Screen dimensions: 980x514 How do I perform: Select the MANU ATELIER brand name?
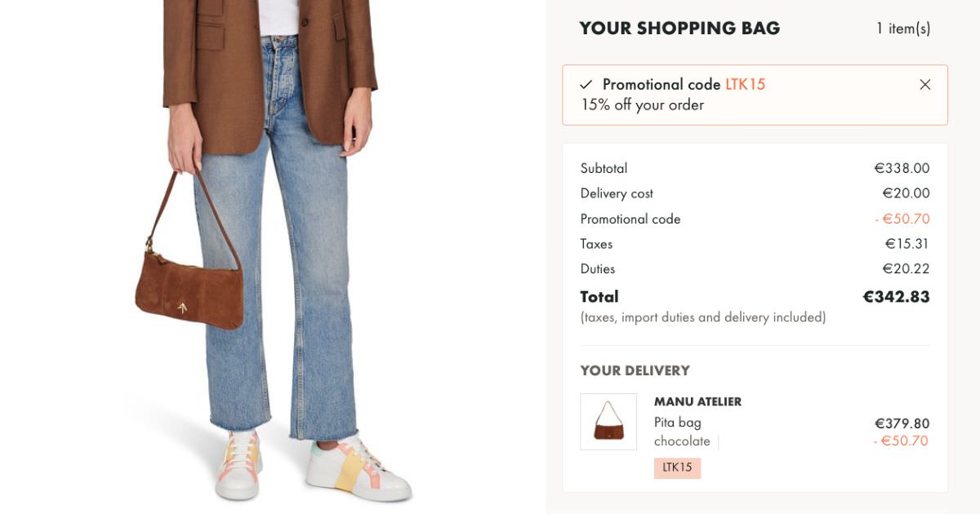[697, 401]
